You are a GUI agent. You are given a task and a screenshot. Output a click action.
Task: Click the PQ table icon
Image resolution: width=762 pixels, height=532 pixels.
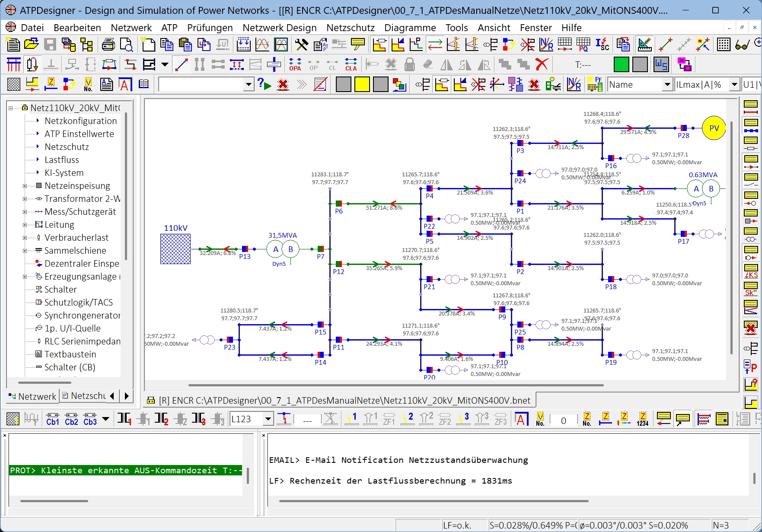pyautogui.click(x=583, y=45)
